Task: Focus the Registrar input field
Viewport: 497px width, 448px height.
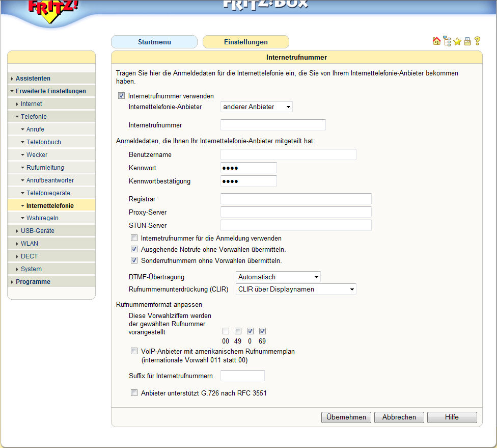Action: click(x=296, y=199)
